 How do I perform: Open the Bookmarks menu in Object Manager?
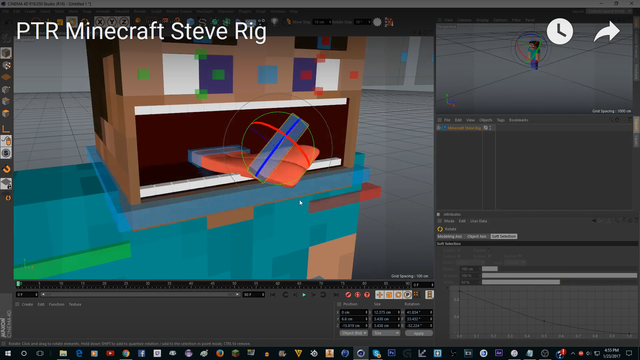pos(519,120)
